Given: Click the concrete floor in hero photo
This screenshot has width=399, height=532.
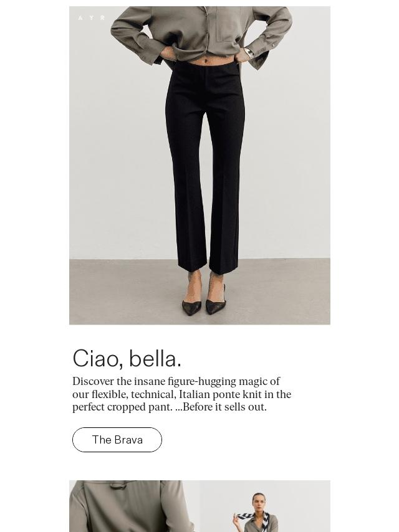Looking at the screenshot, I should (199, 292).
